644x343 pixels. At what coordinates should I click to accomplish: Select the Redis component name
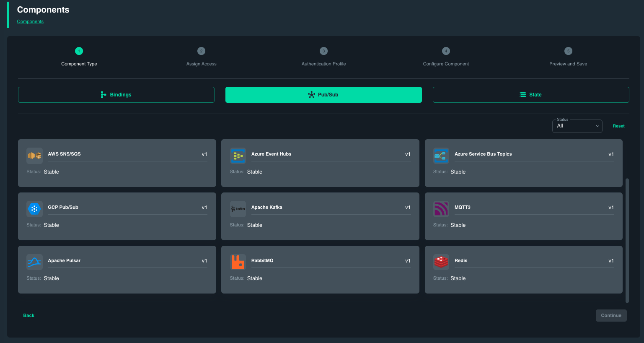coord(461,260)
